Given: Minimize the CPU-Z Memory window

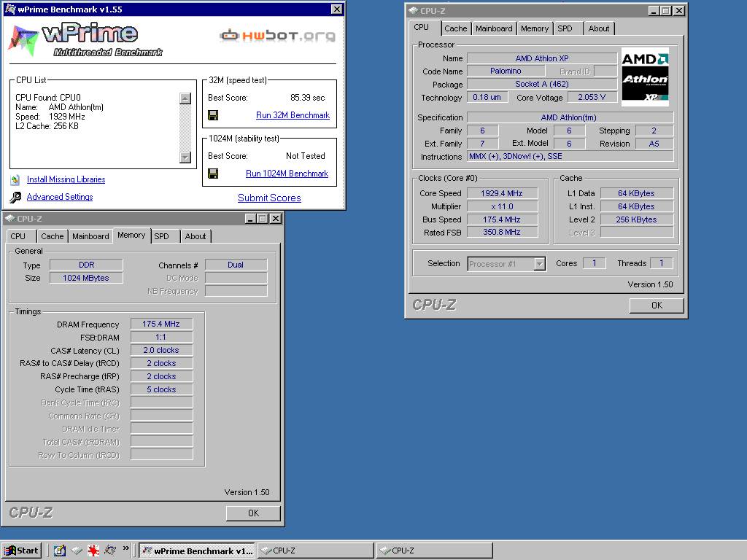Looking at the screenshot, I should (x=251, y=219).
